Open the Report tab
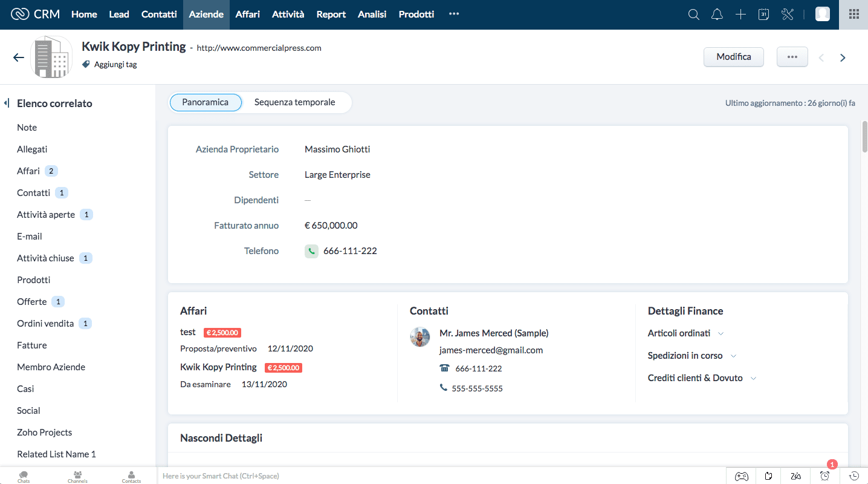This screenshot has width=868, height=484. (331, 15)
